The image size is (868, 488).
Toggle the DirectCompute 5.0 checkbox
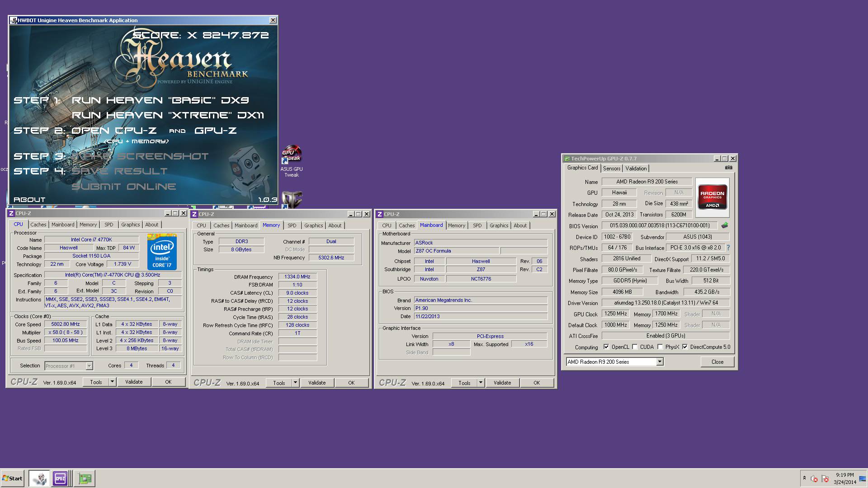[685, 347]
